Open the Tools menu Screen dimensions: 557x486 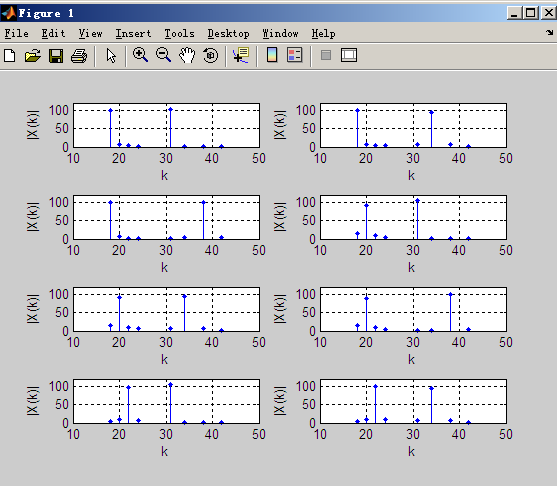pos(179,33)
